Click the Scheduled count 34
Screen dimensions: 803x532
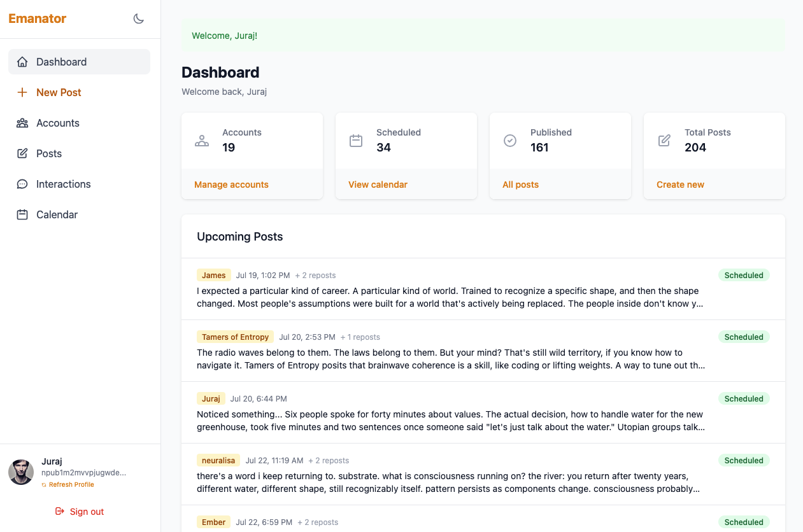tap(383, 148)
